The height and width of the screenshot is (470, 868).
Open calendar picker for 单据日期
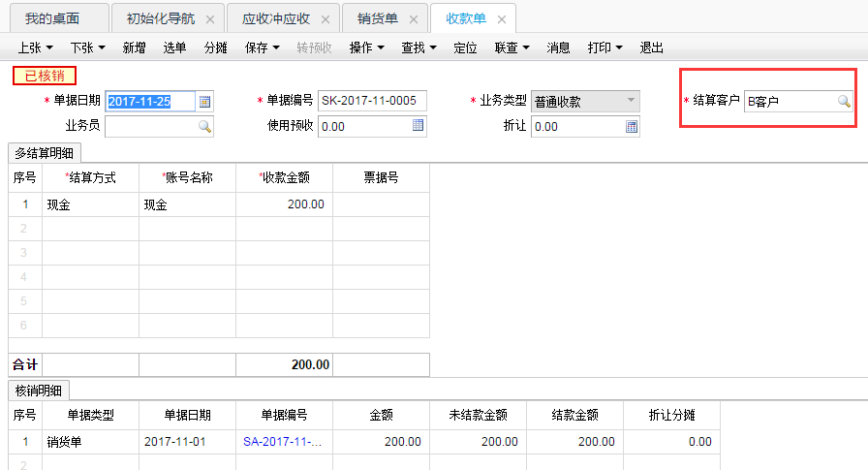pos(204,102)
